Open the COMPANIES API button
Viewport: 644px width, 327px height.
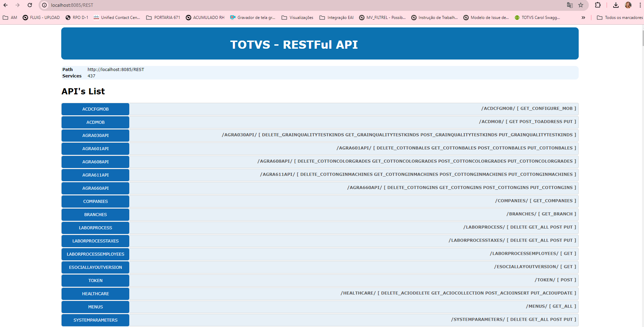pos(95,202)
